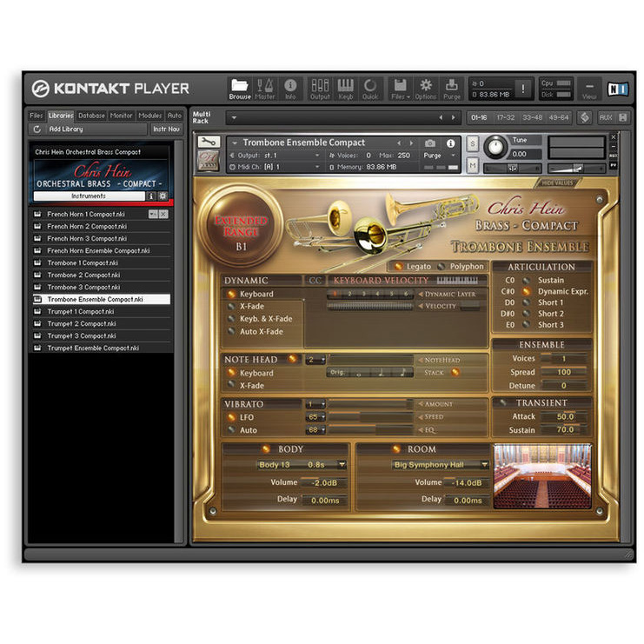The width and height of the screenshot is (644, 644).
Task: Open the Master editor icon
Action: (x=265, y=89)
